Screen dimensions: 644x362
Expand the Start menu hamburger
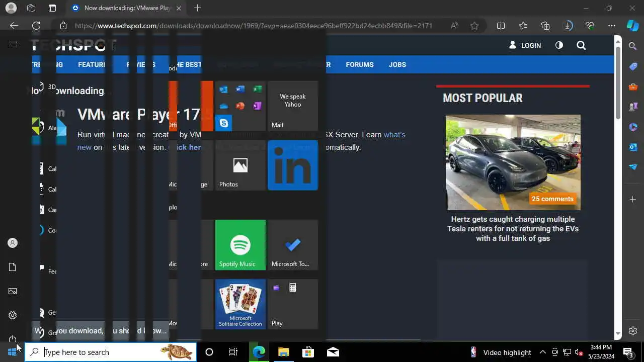pyautogui.click(x=13, y=44)
